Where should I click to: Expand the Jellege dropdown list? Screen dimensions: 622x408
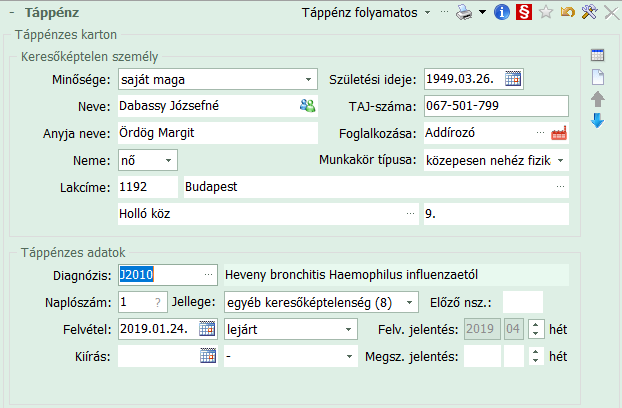(x=412, y=301)
